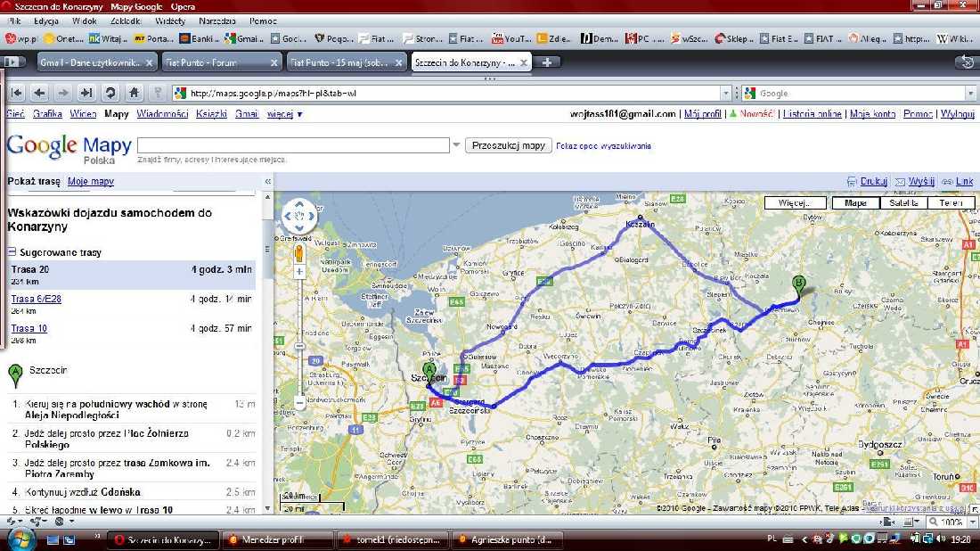Click direction step 4 Kontynuuj wzdłuż Gdańska
Viewport: 980px width, 551px height.
point(131,492)
